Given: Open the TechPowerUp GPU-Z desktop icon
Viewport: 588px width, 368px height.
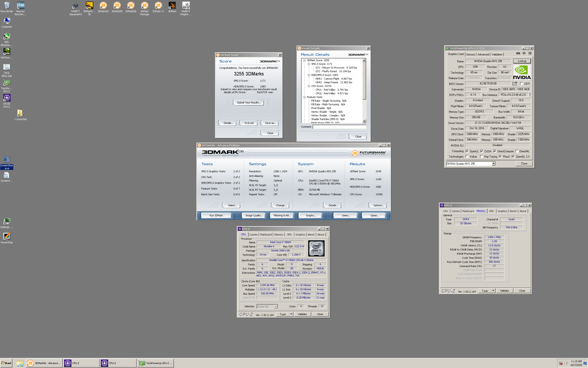Looking at the screenshot, I should (x=7, y=86).
